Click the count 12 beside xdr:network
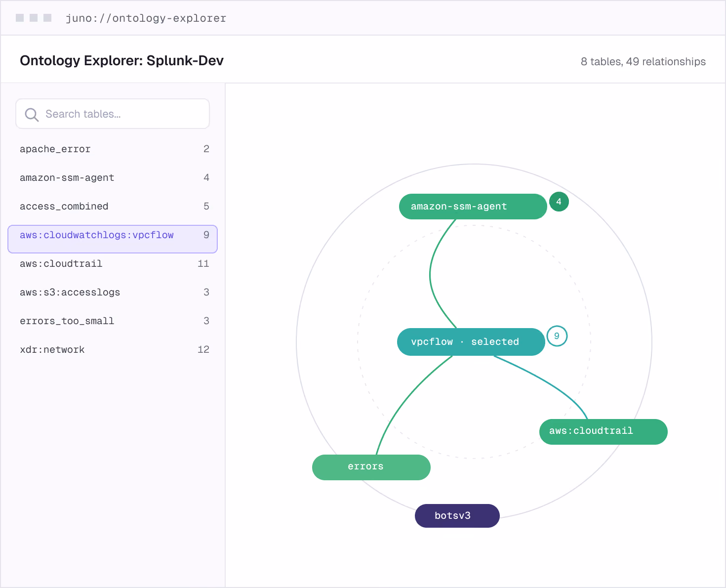This screenshot has height=588, width=726. point(203,350)
